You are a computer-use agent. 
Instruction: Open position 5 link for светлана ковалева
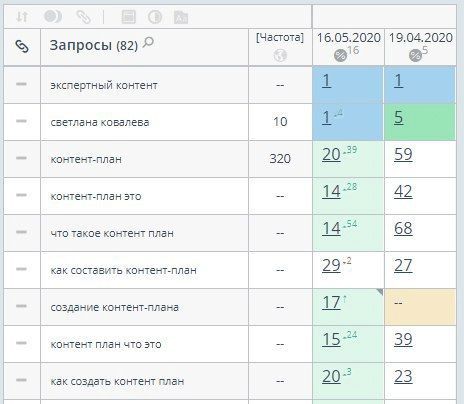pos(399,118)
